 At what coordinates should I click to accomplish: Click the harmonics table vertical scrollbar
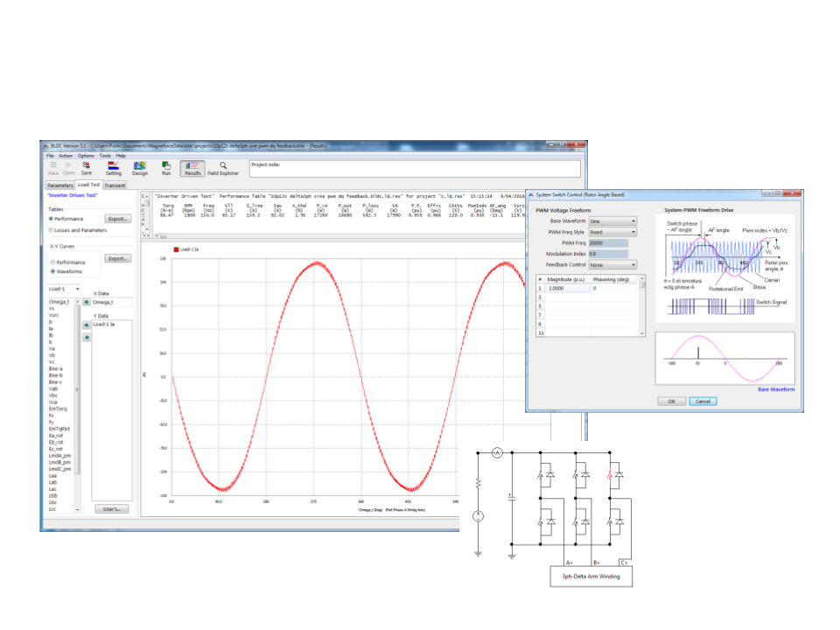pos(642,306)
